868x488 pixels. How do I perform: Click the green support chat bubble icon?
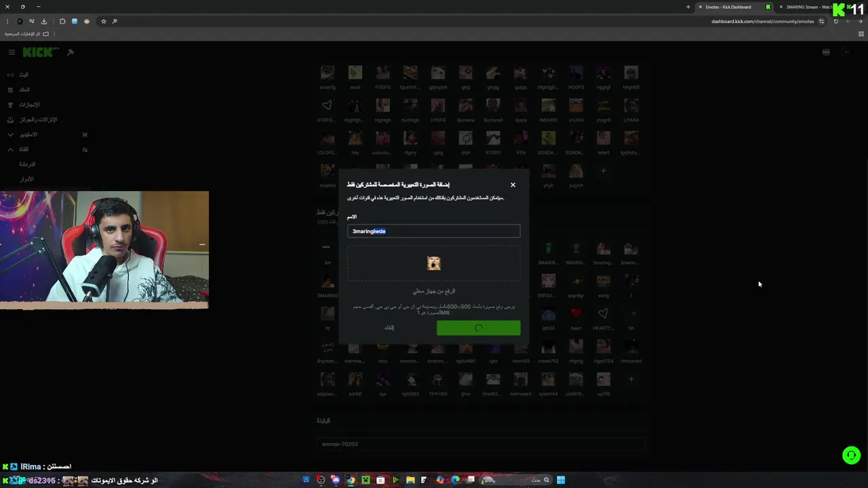(x=851, y=455)
